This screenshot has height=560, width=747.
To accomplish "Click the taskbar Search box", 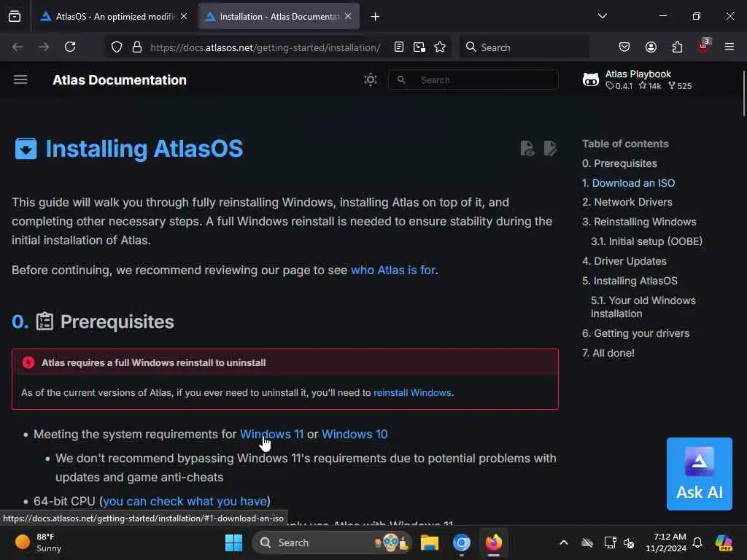I will [x=332, y=542].
